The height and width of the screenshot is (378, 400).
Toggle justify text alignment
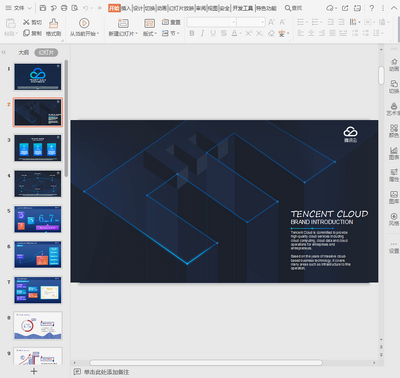333,33
